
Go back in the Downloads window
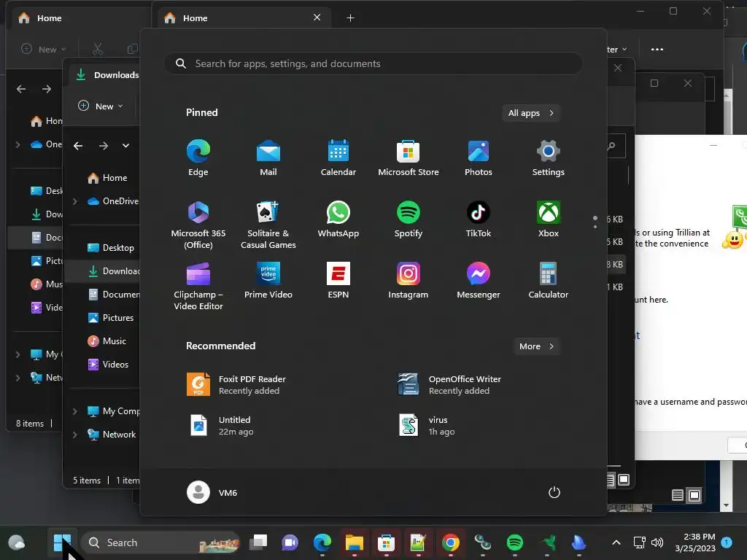78,146
